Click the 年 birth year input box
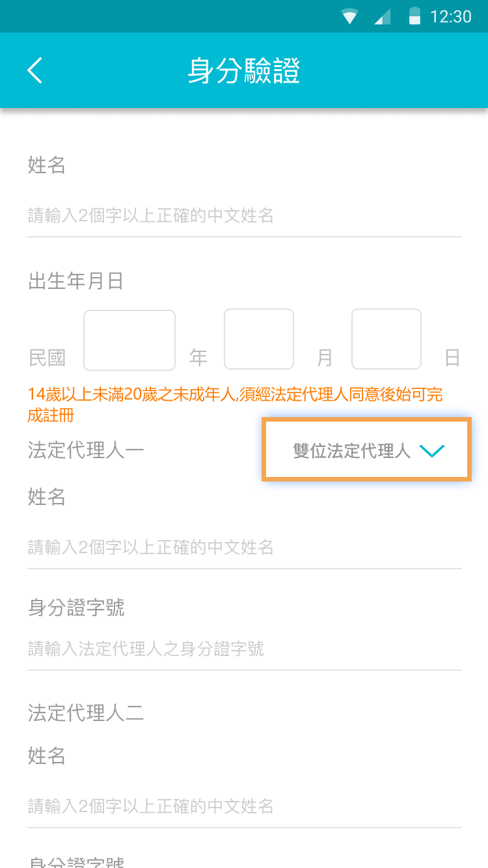The width and height of the screenshot is (488, 868). pyautogui.click(x=129, y=339)
